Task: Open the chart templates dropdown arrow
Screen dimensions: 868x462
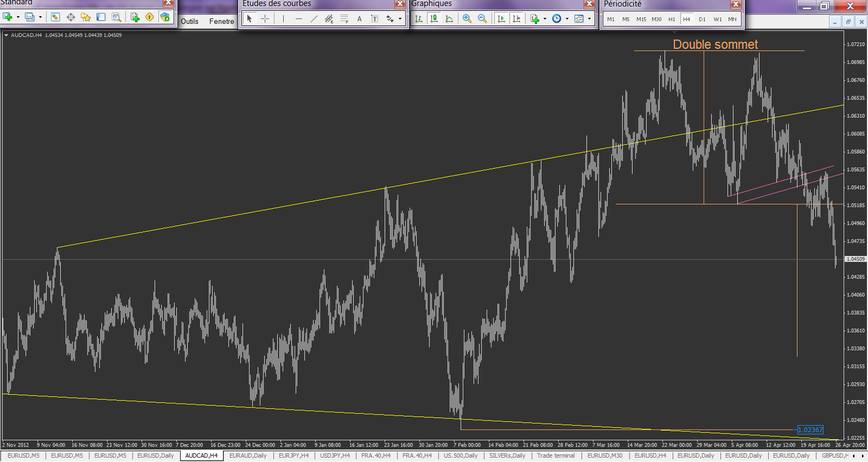Action: pos(589,18)
